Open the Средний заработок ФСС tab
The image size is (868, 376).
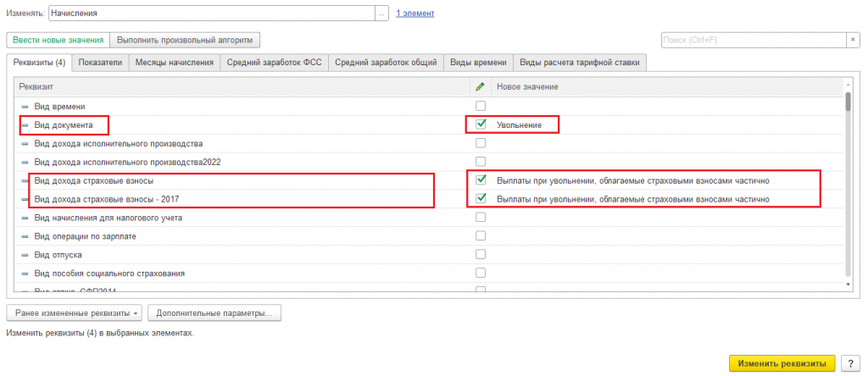point(274,62)
